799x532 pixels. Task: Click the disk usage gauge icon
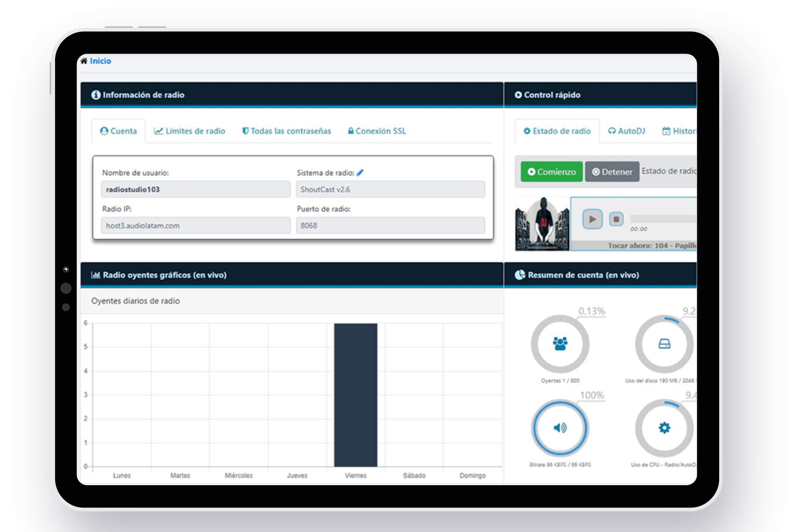pyautogui.click(x=664, y=343)
